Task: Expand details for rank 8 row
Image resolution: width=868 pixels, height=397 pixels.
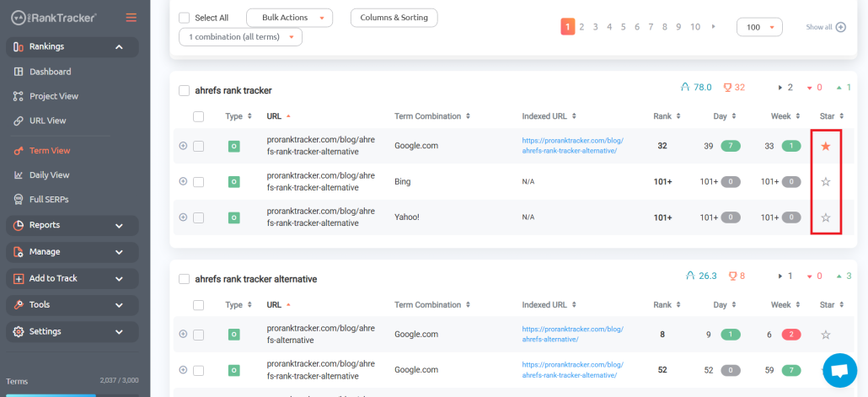Action: coord(183,334)
